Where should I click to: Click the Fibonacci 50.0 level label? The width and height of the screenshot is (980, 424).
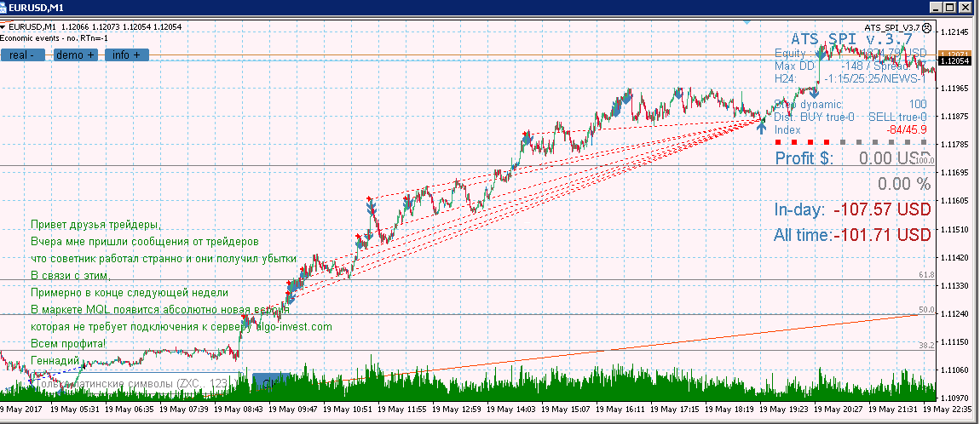tap(927, 310)
